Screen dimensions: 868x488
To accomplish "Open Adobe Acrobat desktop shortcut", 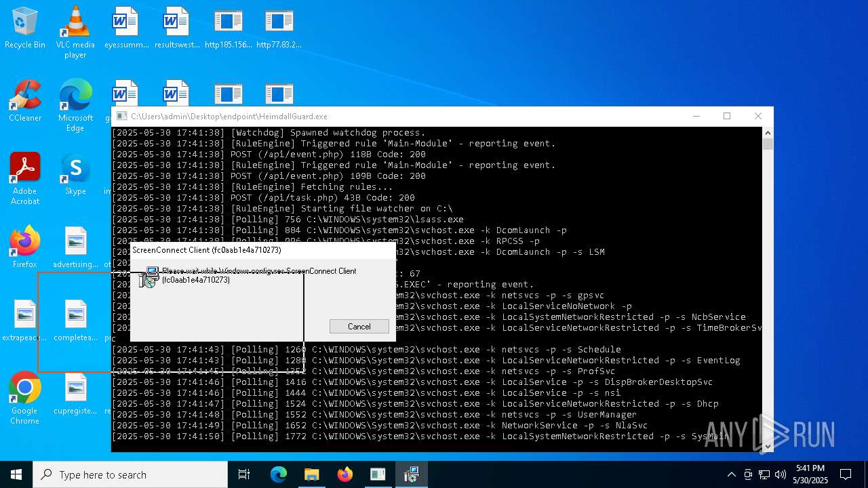I will tap(25, 178).
